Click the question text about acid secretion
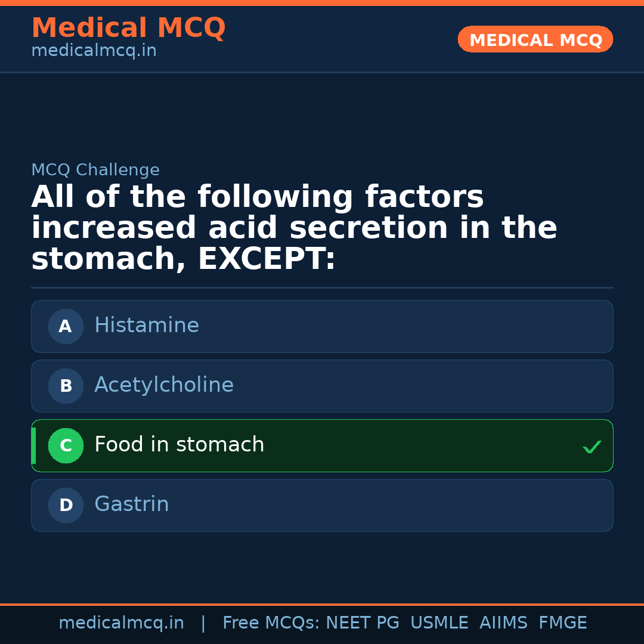The image size is (644, 644). [294, 228]
